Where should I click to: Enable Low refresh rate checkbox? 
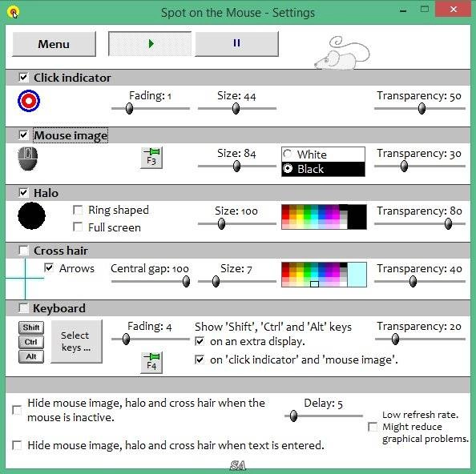[x=373, y=427]
